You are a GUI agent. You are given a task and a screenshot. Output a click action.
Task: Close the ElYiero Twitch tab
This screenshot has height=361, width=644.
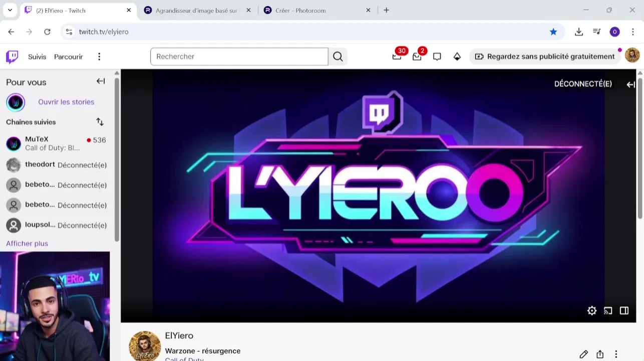click(129, 10)
